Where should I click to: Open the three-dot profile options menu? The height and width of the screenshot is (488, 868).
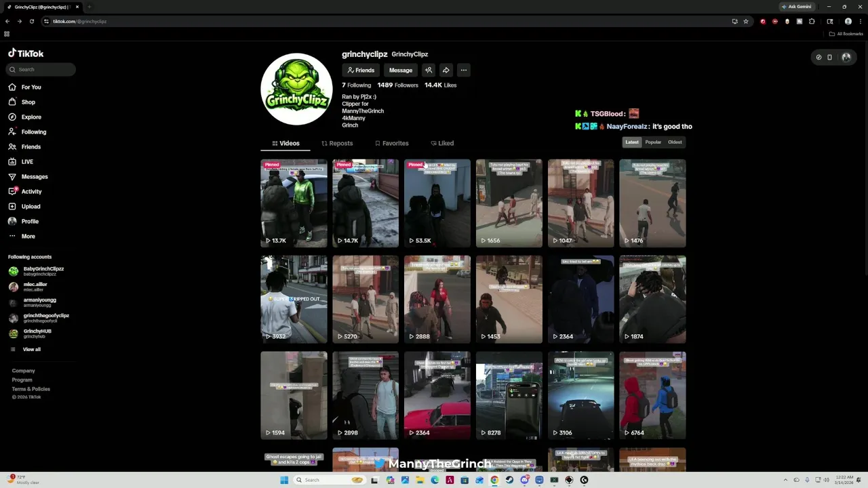click(x=463, y=70)
